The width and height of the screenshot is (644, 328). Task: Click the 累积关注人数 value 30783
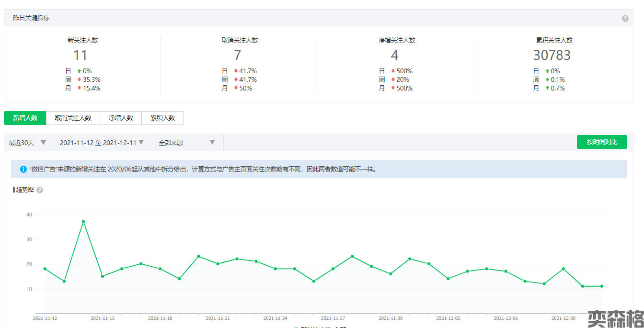(x=552, y=56)
